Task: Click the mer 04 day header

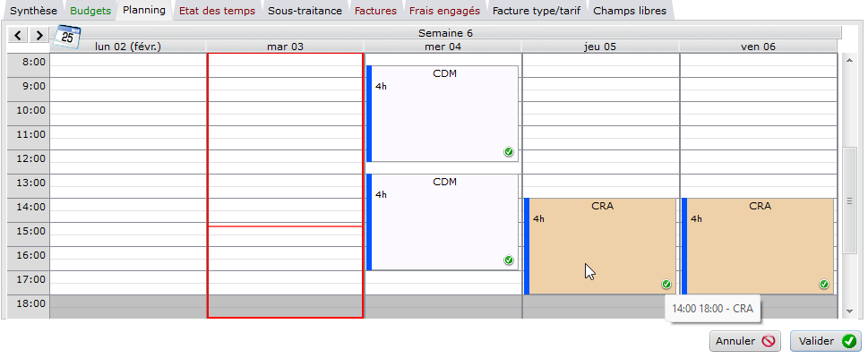Action: pos(443,47)
